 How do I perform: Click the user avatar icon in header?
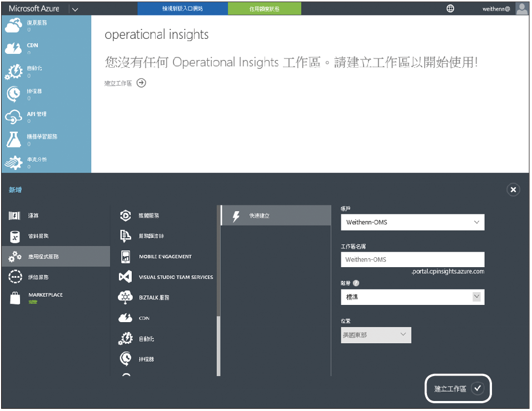click(x=521, y=8)
